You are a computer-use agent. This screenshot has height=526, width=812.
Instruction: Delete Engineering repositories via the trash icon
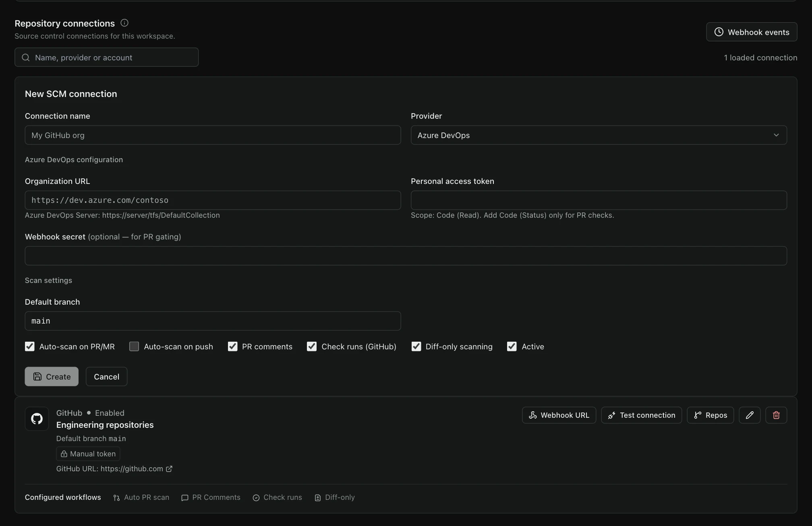tap(776, 415)
